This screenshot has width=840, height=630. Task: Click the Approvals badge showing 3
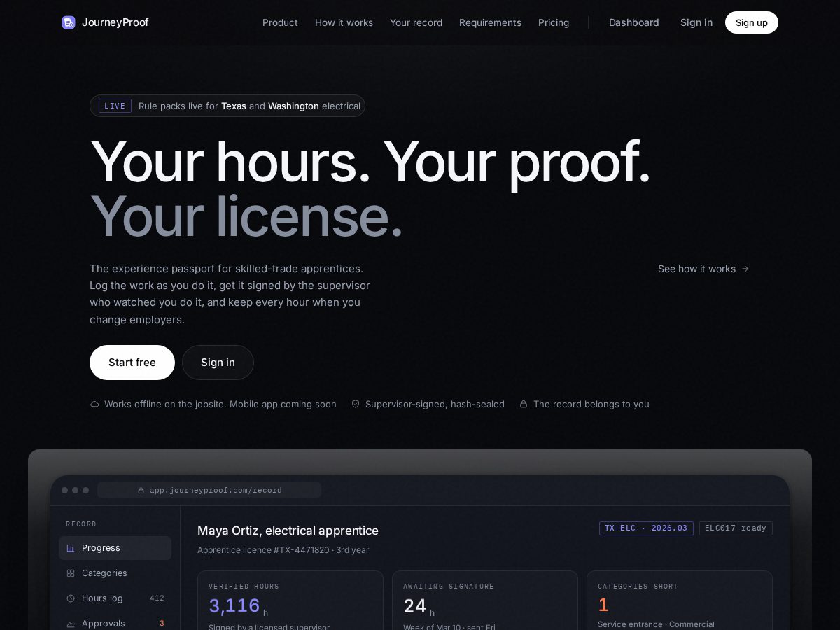162,624
